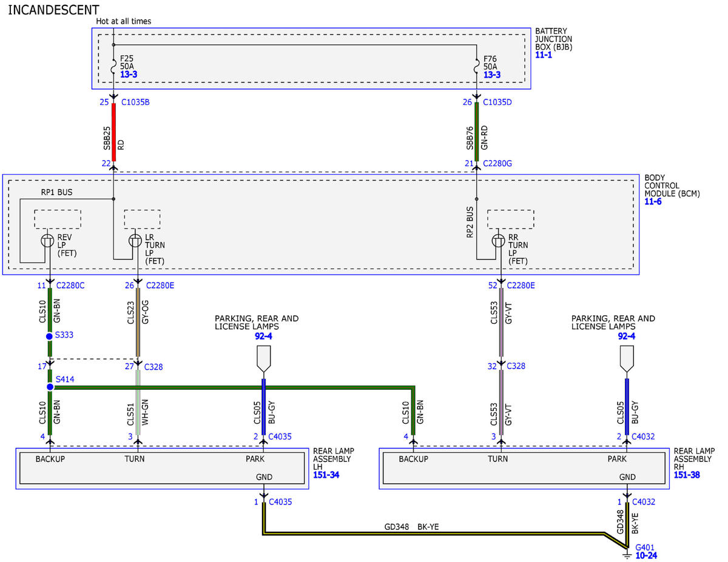728x562 pixels.
Task: Select C328 label at pin 32
Action: click(x=516, y=366)
